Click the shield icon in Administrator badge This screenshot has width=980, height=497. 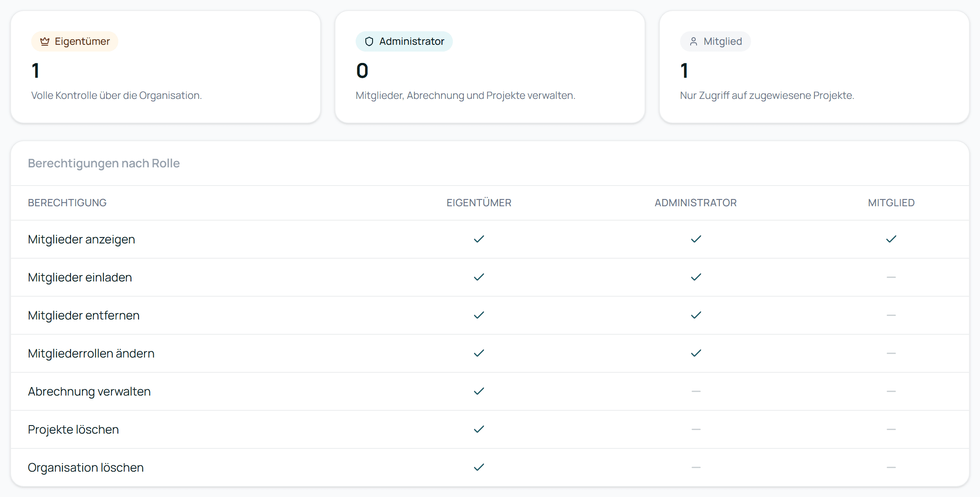click(x=369, y=41)
